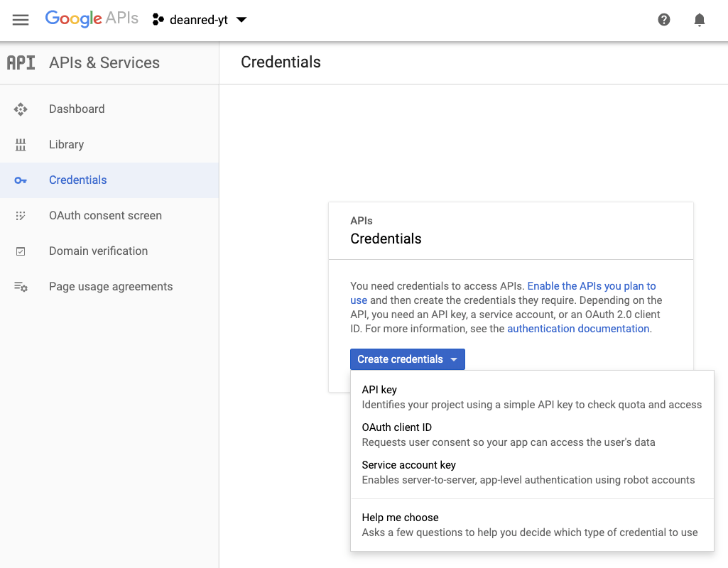Open the notifications bell

click(700, 20)
